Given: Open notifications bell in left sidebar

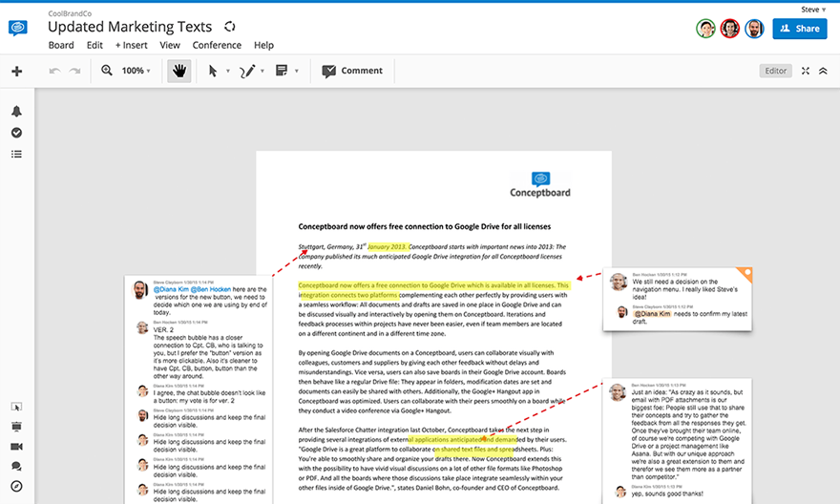Looking at the screenshot, I should click(16, 111).
